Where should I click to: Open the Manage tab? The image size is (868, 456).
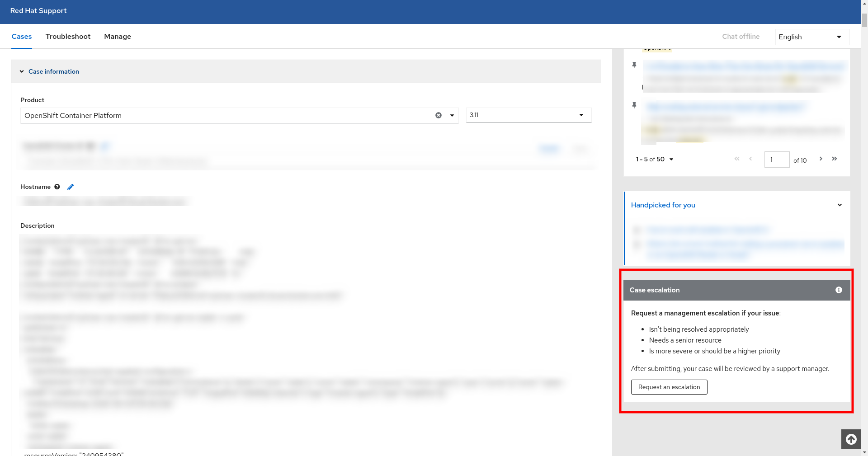tap(118, 37)
